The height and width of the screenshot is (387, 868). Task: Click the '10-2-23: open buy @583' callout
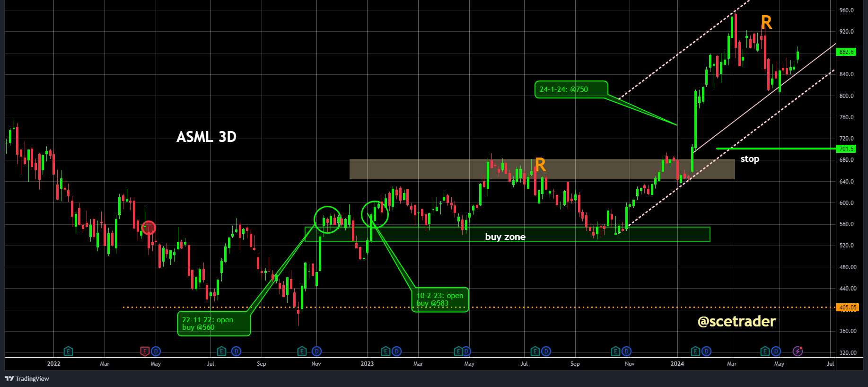(440, 299)
